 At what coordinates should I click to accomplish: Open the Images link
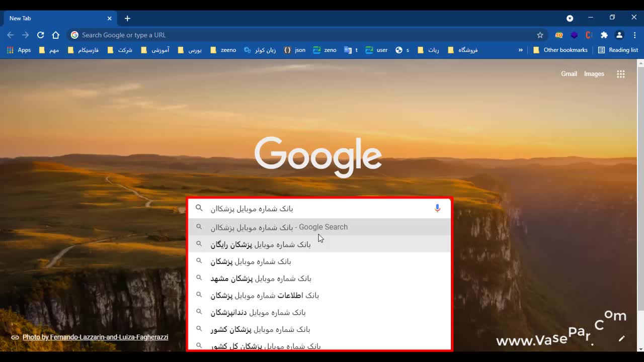(594, 74)
